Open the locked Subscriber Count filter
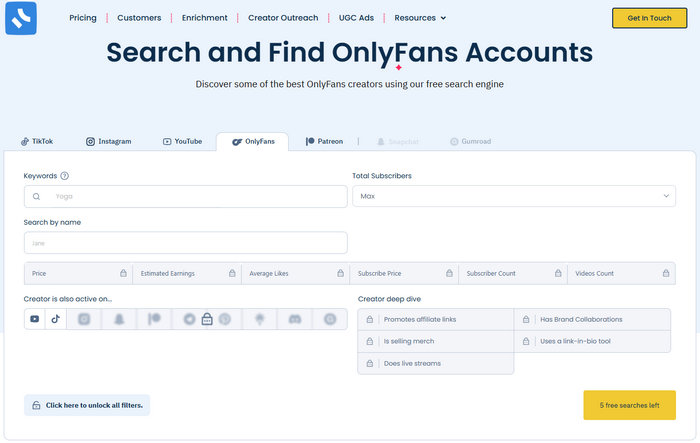Image resolution: width=700 pixels, height=443 pixels. [513, 273]
